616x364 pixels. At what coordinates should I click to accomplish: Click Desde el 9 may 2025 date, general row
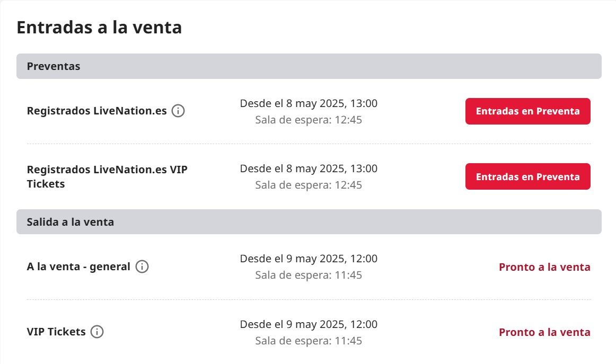pos(309,259)
